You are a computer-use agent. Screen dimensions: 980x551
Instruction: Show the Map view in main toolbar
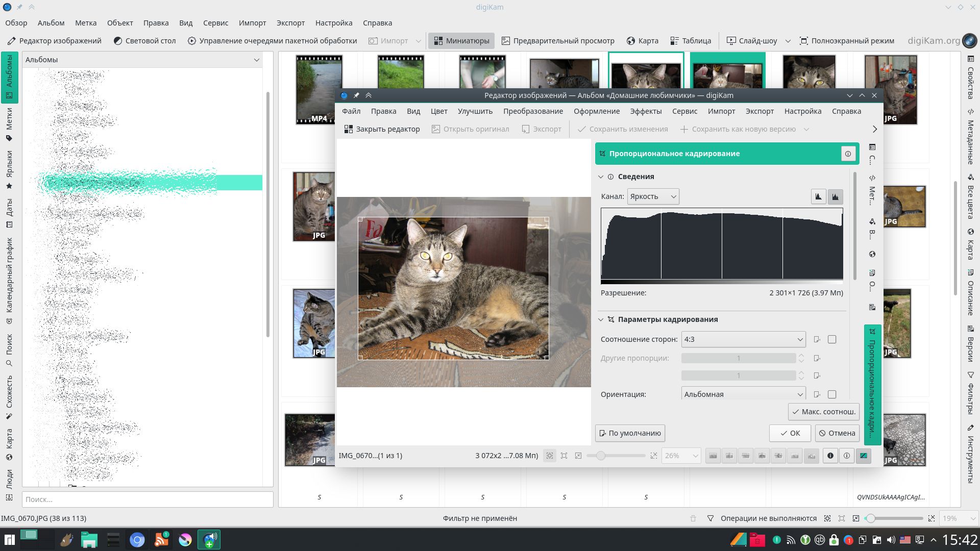click(x=643, y=41)
